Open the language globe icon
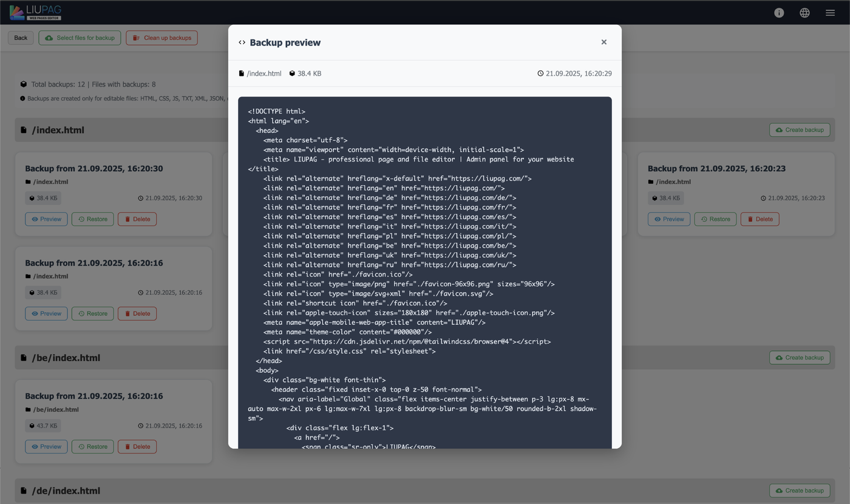Screen dimensions: 850x504 point(804,13)
